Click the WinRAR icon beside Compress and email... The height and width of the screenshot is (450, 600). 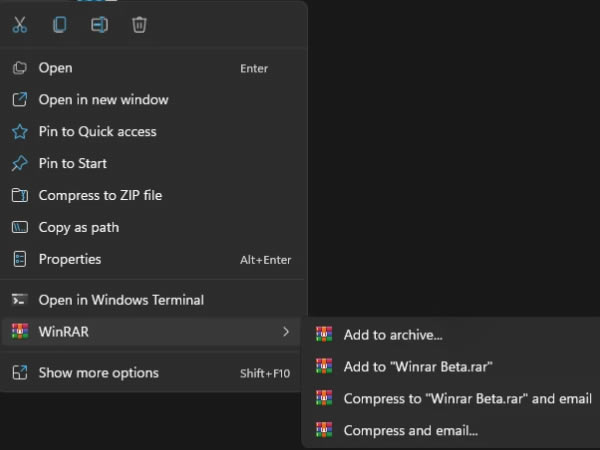[x=324, y=430]
